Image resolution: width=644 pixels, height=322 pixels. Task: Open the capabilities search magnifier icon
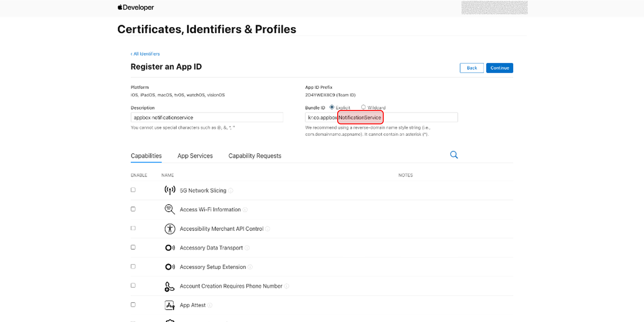click(x=454, y=155)
